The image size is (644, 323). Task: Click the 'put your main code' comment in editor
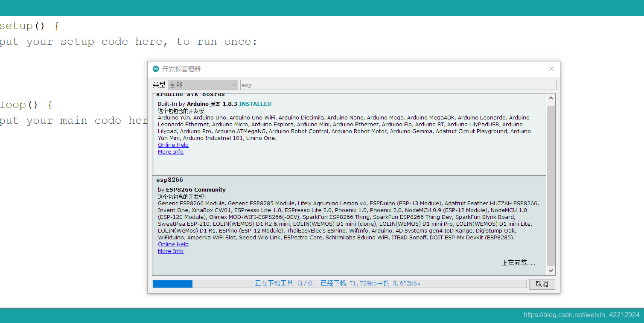coord(73,121)
